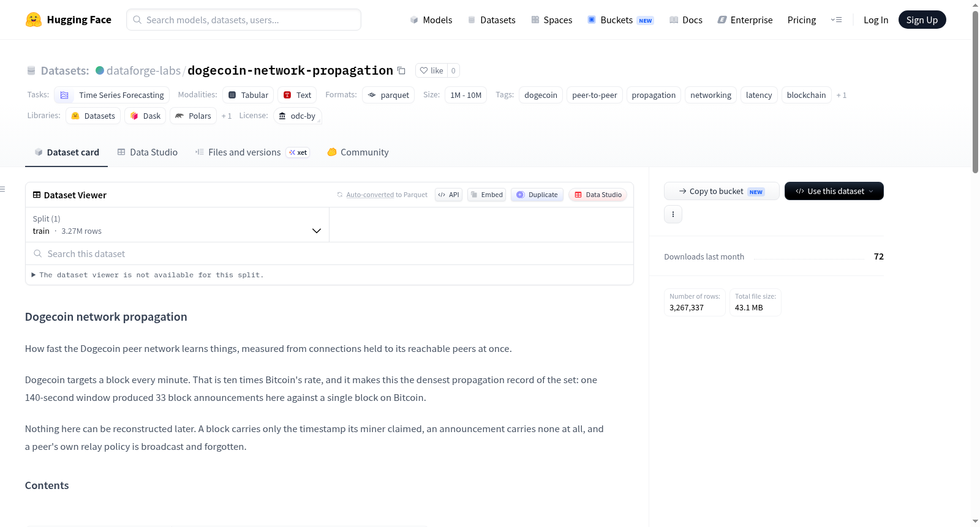Open the dogecoin-network-propagation dataset title link
980x527 pixels.
(x=290, y=70)
